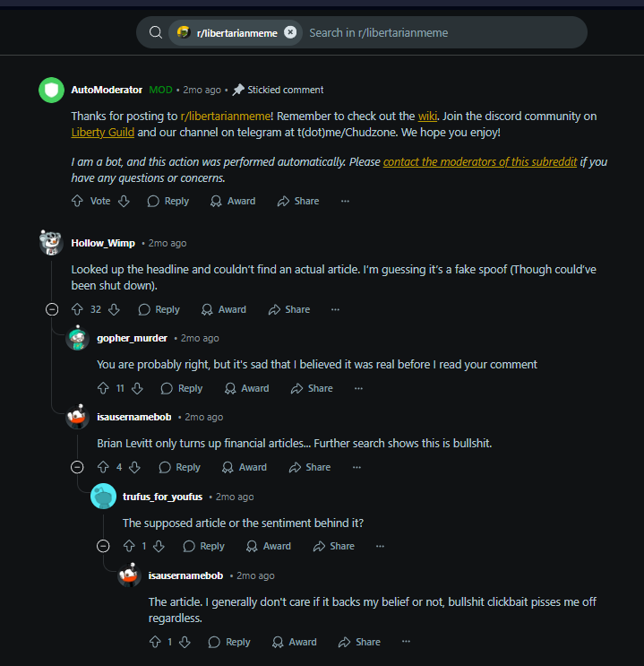The width and height of the screenshot is (644, 666).
Task: Reply to gopher_murder's comment
Action: coord(181,388)
